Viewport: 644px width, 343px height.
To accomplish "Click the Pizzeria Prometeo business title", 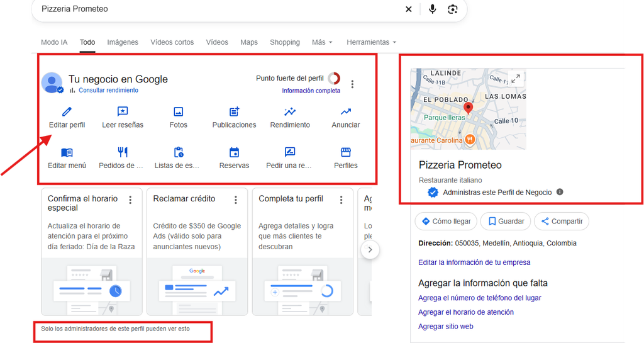I will pyautogui.click(x=460, y=165).
